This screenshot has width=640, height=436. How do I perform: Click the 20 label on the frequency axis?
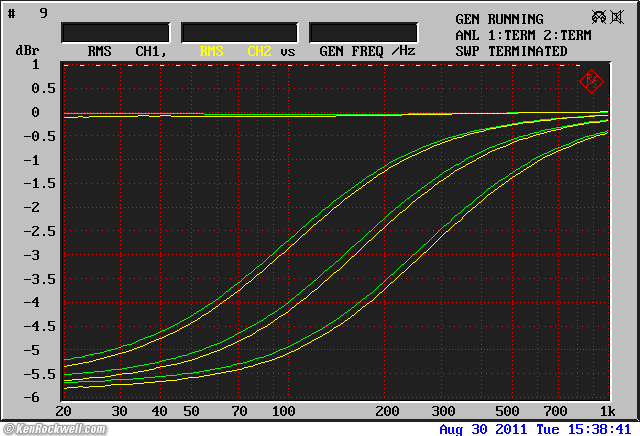[63, 411]
